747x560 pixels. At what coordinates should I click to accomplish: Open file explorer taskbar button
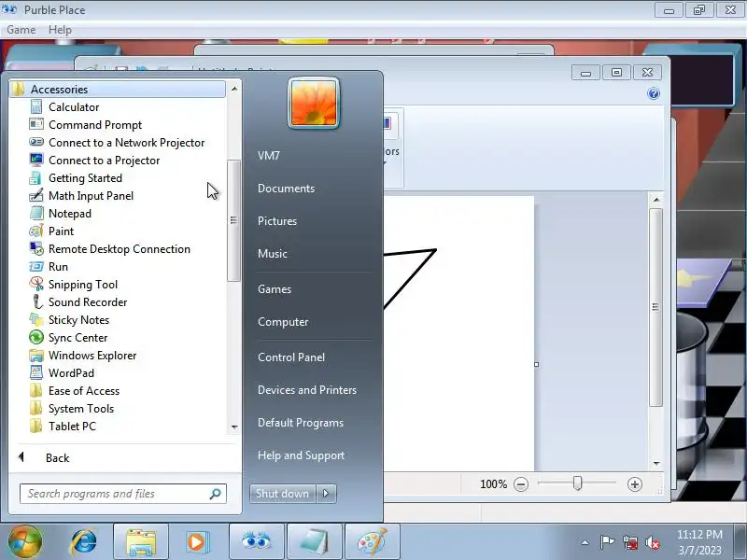point(141,542)
